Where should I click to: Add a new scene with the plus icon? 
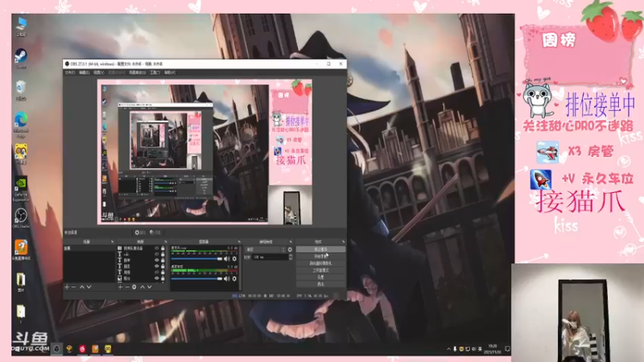coord(67,287)
